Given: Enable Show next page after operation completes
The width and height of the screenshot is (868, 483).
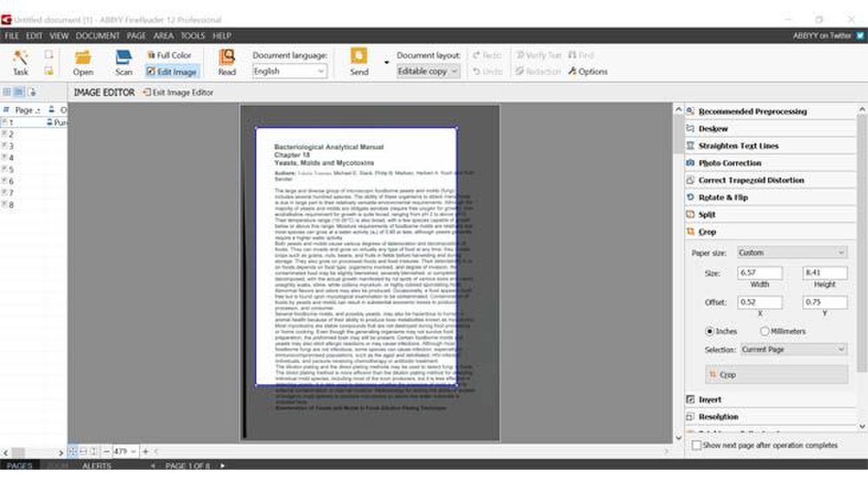Looking at the screenshot, I should [x=696, y=445].
